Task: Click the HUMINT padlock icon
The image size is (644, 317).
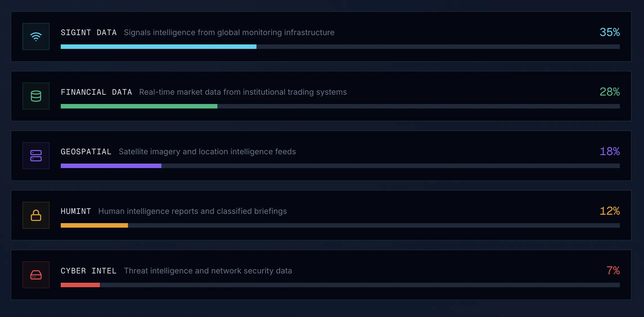Action: click(x=36, y=215)
